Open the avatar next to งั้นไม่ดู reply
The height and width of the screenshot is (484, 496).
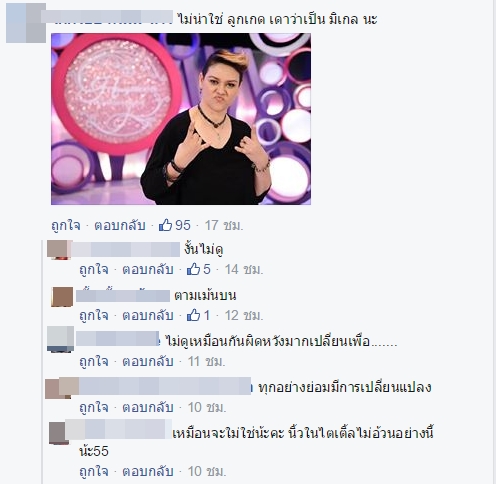coord(59,249)
